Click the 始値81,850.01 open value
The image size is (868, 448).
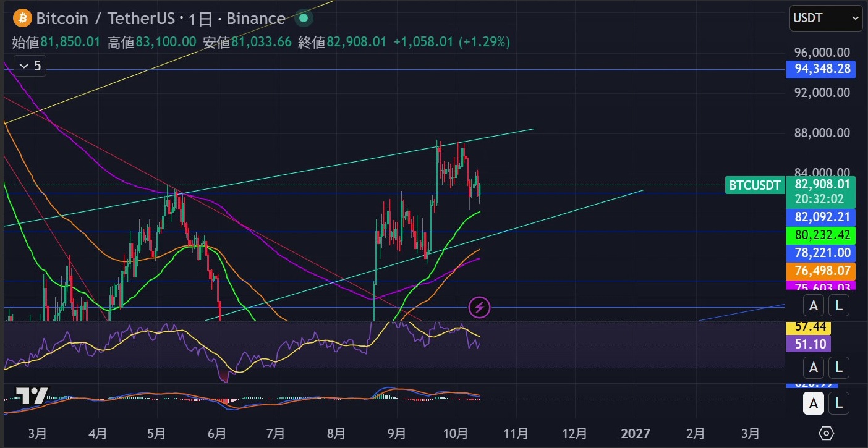click(56, 42)
